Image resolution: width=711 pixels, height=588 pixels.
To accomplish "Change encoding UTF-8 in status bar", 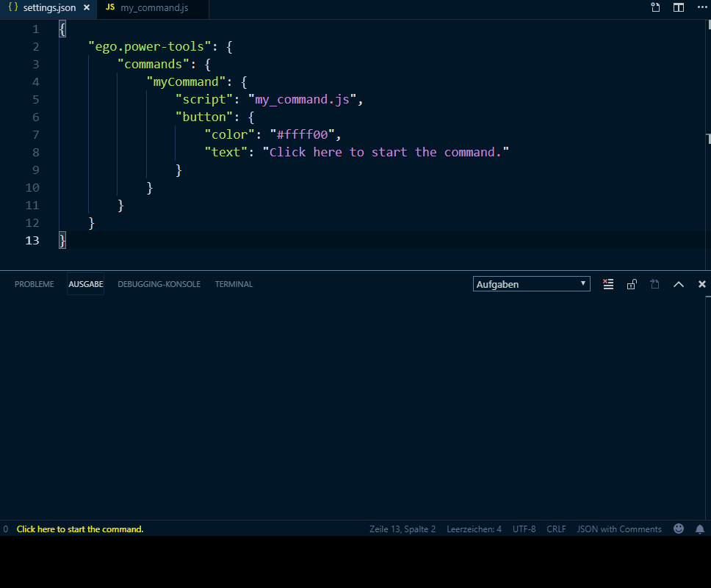I will (x=524, y=529).
